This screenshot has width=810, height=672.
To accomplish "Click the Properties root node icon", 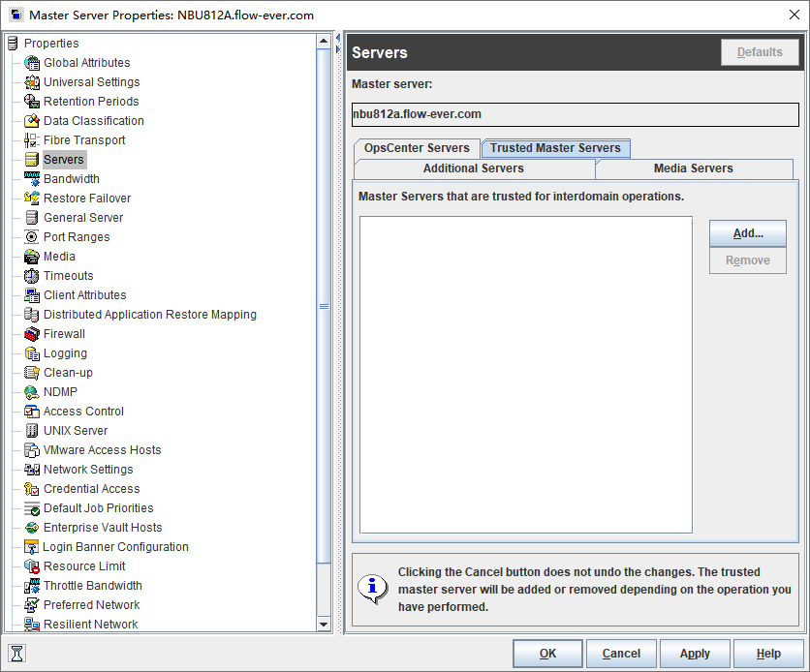I will coord(13,44).
